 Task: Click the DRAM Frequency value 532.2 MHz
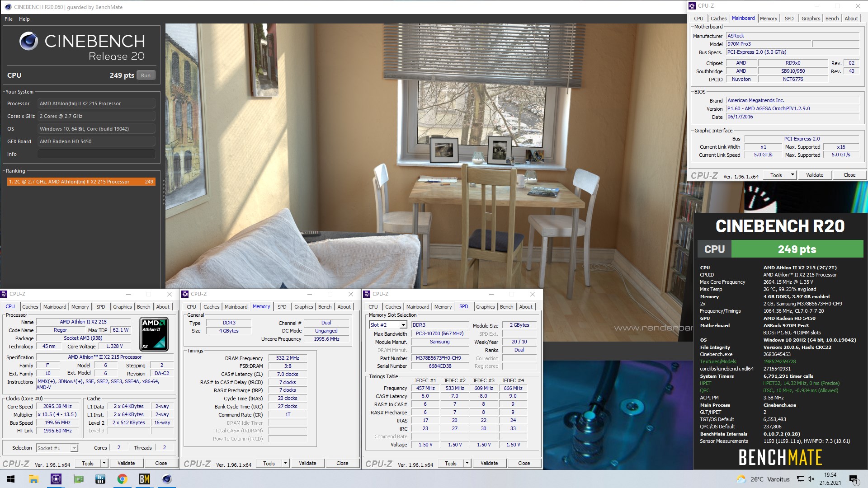(288, 358)
